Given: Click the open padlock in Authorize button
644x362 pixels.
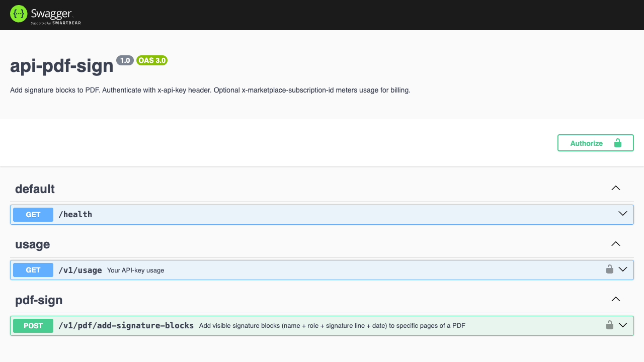Looking at the screenshot, I should pos(617,143).
